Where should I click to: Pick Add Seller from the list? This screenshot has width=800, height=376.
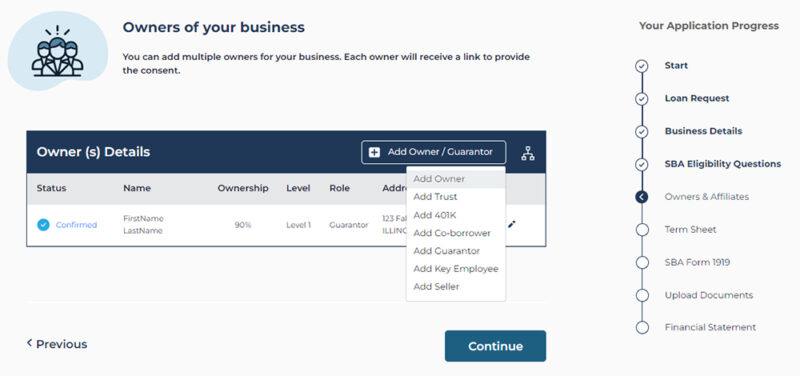[456, 287]
